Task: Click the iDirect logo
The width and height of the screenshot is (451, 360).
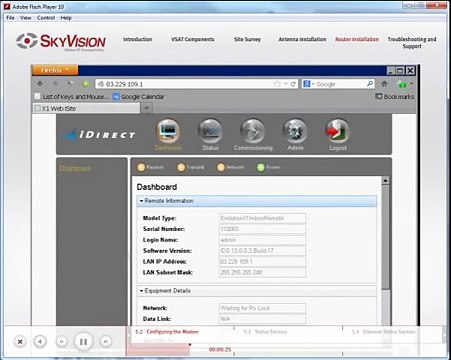Action: 99,135
